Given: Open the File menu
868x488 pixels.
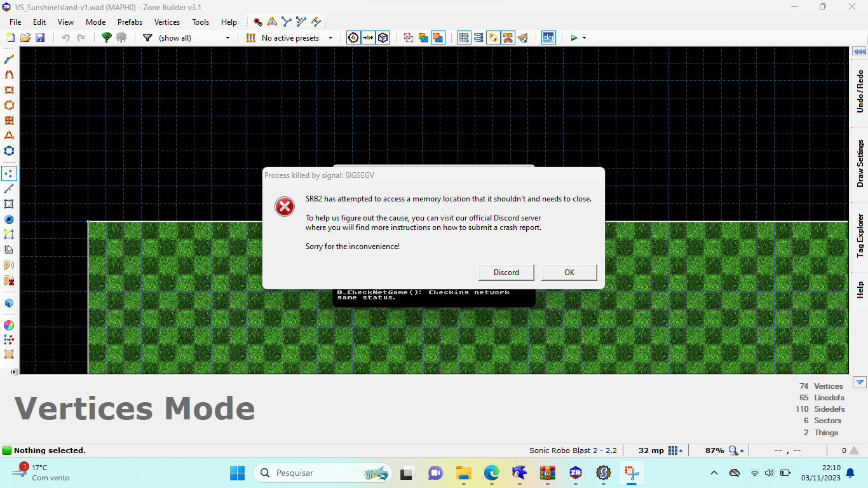Looking at the screenshot, I should point(15,22).
